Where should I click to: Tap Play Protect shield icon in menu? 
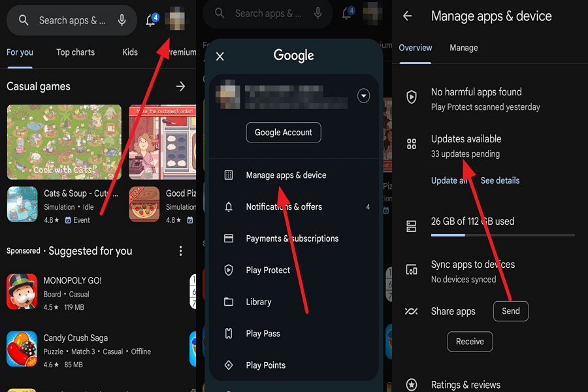(229, 270)
